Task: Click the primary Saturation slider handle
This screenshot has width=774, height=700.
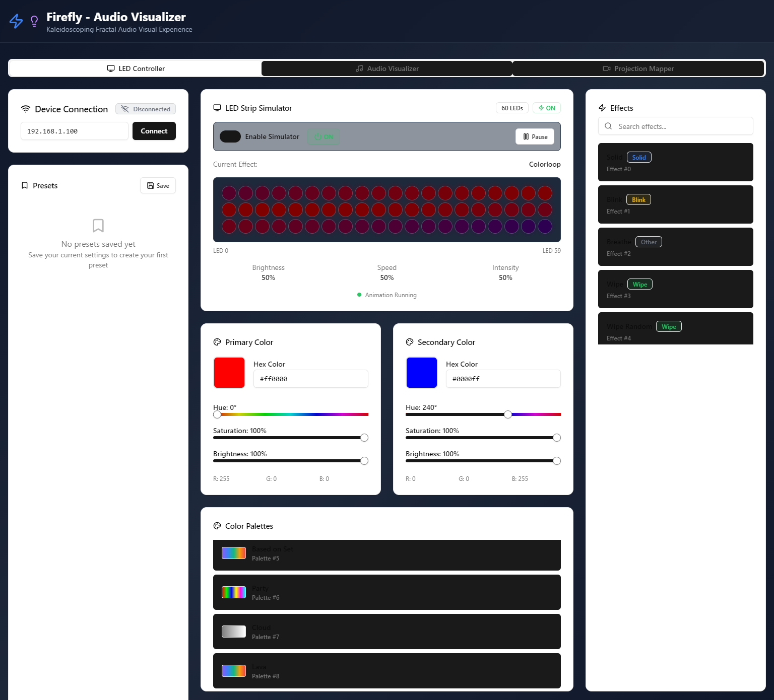Action: pos(364,438)
